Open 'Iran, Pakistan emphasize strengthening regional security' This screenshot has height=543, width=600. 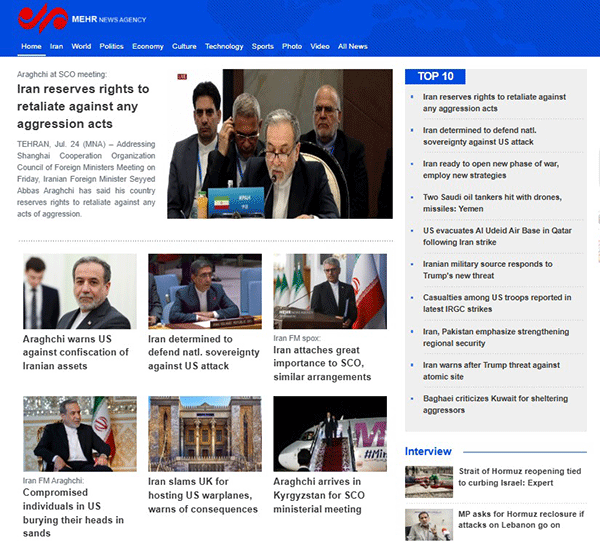point(496,337)
